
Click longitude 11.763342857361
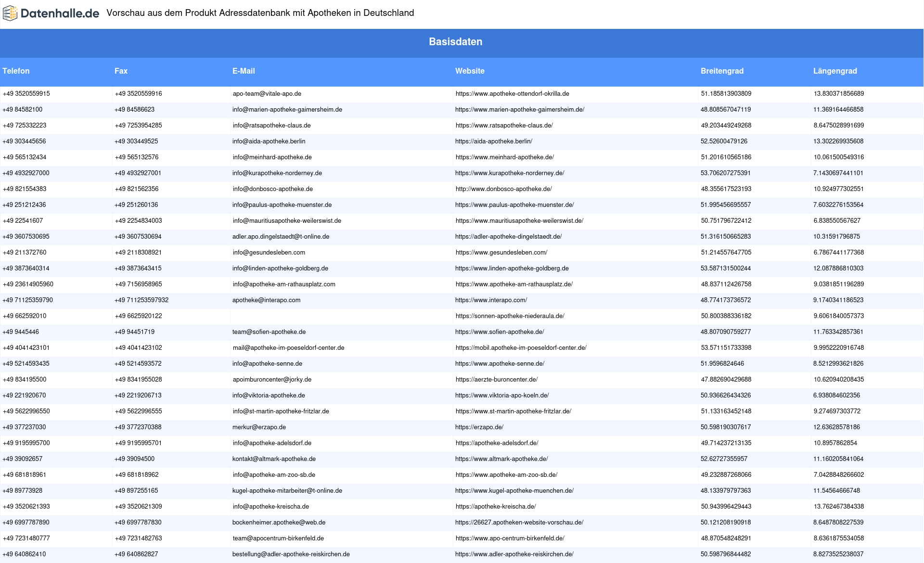tap(838, 332)
